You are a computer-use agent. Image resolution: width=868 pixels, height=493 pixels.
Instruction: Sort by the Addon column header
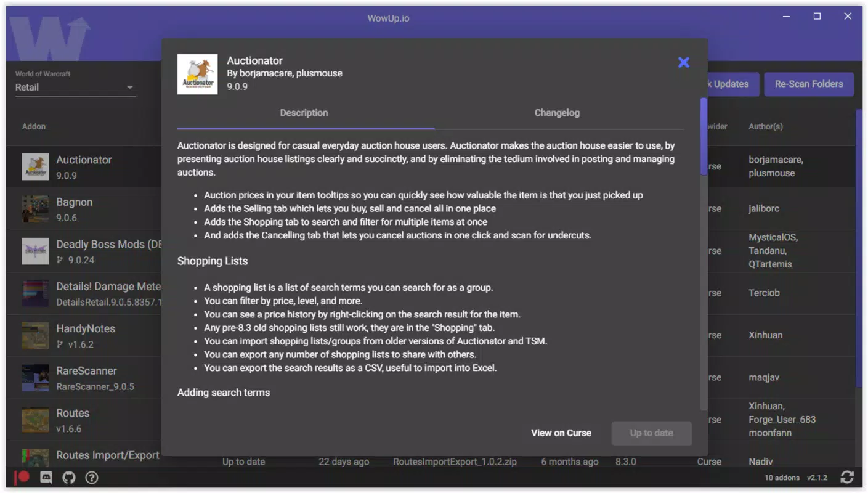[x=34, y=126]
